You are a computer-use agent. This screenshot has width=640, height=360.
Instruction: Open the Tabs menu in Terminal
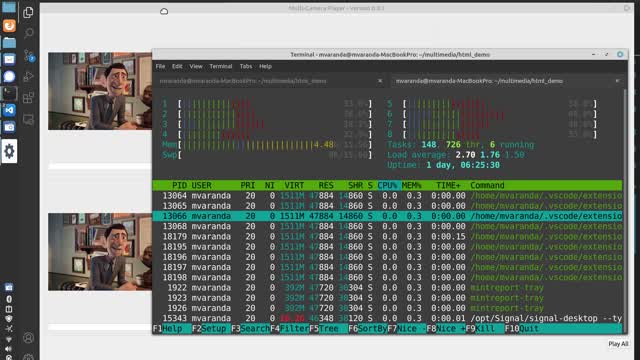(246, 66)
